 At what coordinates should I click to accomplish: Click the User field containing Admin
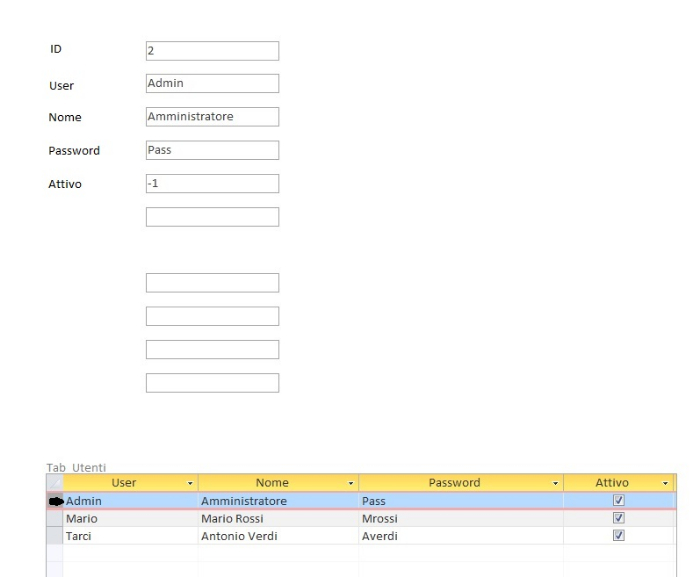212,84
